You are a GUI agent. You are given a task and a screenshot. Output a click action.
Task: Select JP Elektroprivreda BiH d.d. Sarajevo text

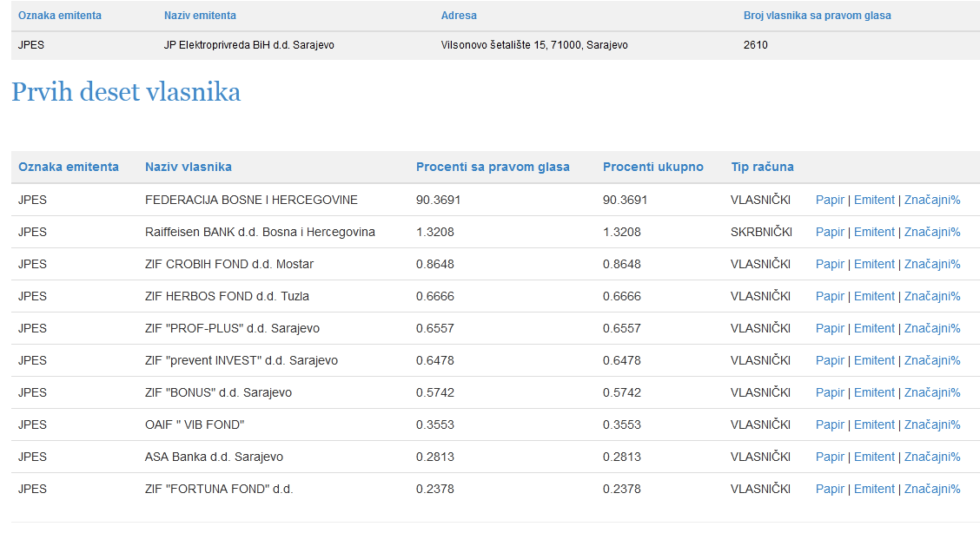point(248,45)
